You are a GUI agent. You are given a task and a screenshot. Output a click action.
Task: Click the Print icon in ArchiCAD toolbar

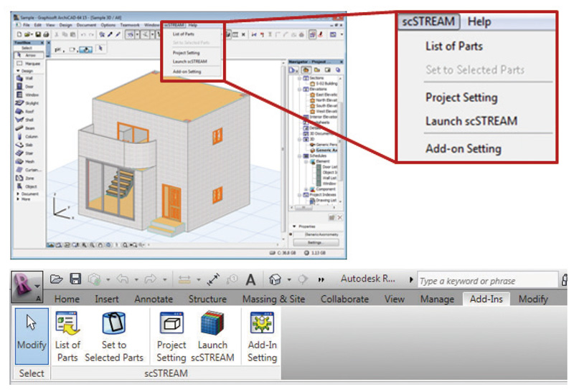click(x=46, y=34)
